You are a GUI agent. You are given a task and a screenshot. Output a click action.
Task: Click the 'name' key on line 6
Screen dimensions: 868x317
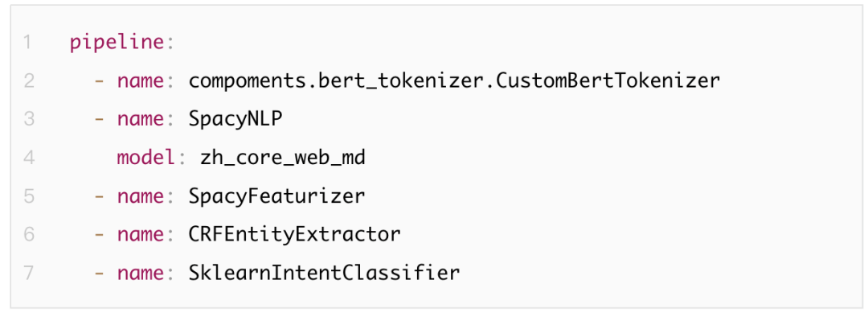point(141,235)
